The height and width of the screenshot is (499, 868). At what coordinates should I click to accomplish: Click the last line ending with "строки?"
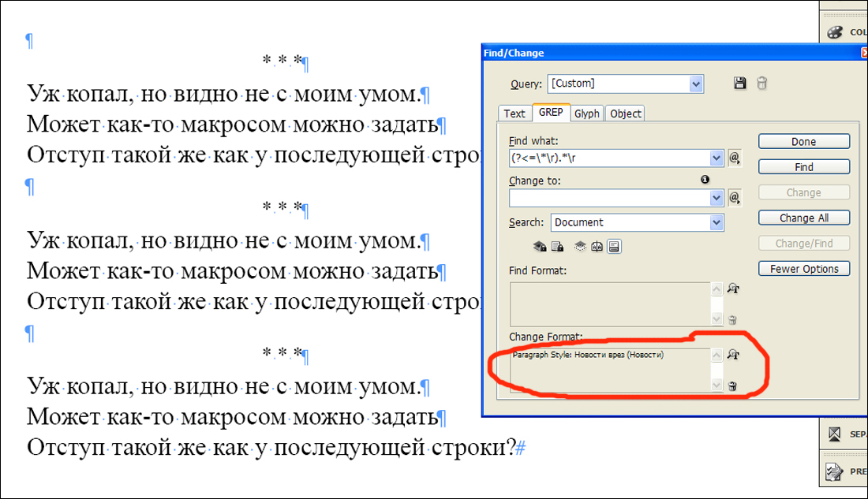(x=271, y=447)
